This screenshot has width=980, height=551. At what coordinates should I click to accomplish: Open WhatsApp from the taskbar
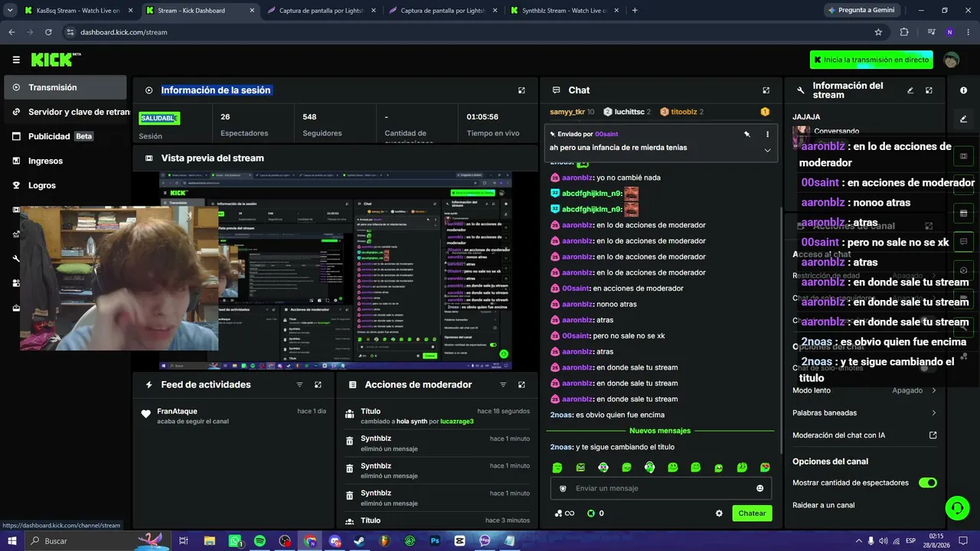tap(235, 541)
